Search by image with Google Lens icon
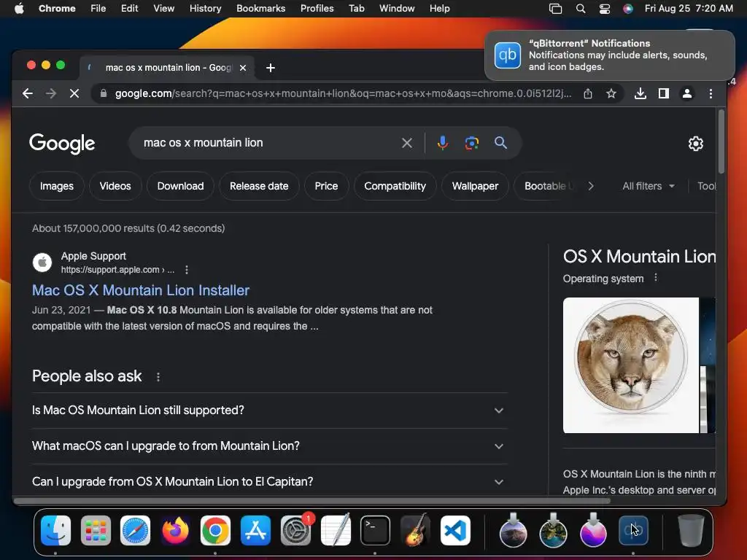This screenshot has height=560, width=747. [x=472, y=143]
